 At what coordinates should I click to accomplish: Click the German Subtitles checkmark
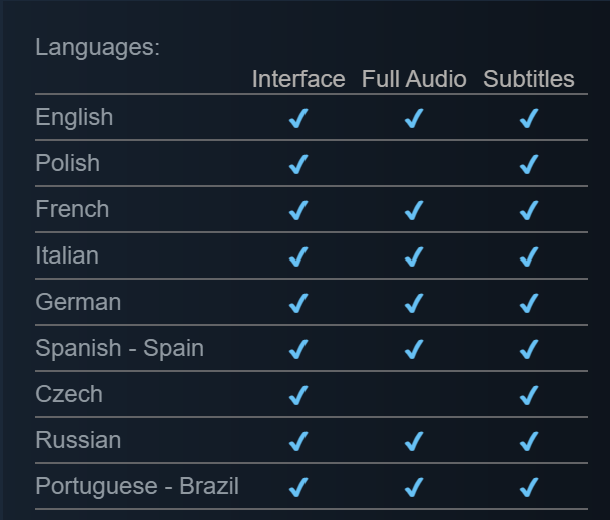click(529, 303)
